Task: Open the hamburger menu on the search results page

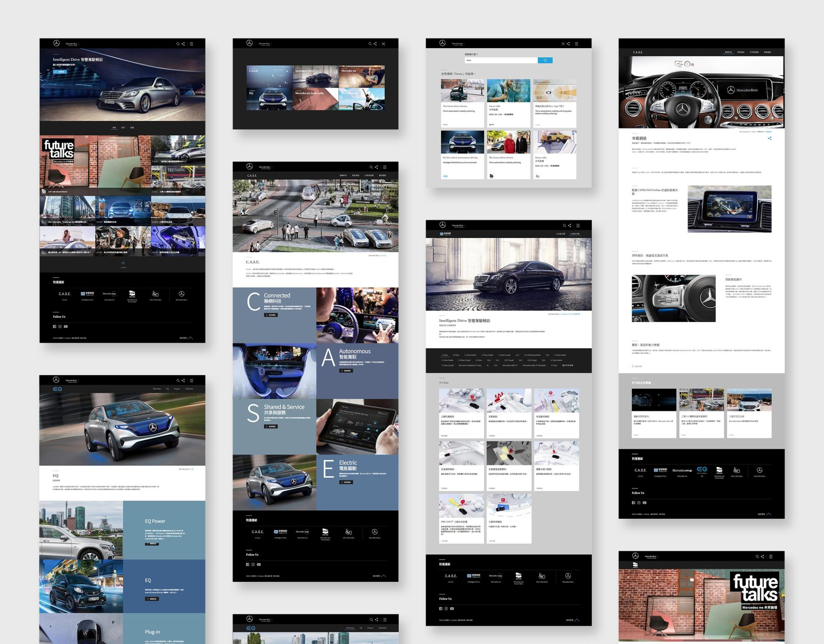Action: pyautogui.click(x=576, y=44)
